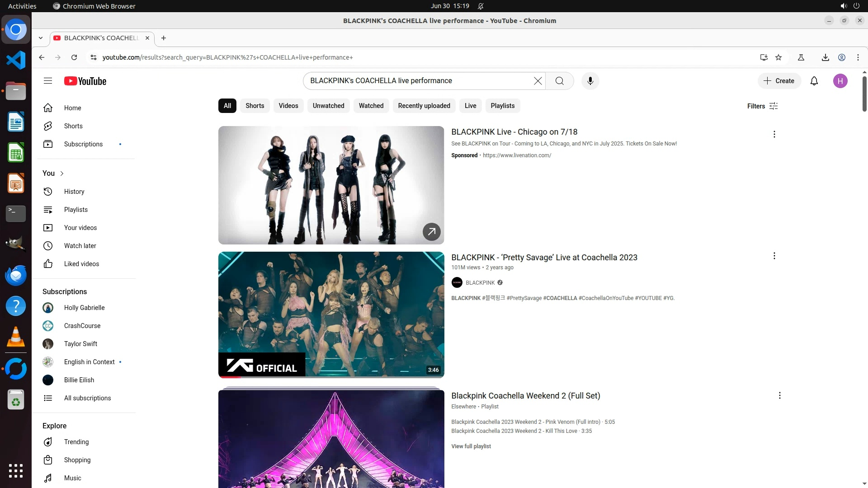Image resolution: width=868 pixels, height=488 pixels.
Task: Open Trending in Explore section
Action: click(x=76, y=442)
